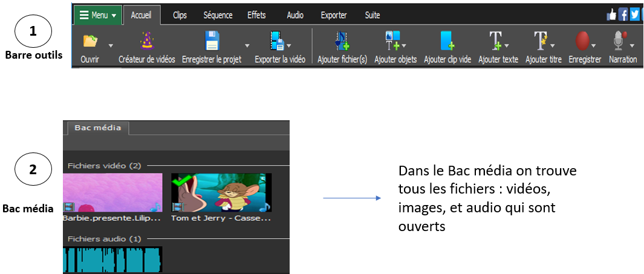This screenshot has width=644, height=274.
Task: Expand the Exporter la vidéo dropdown arrow
Action: pyautogui.click(x=288, y=45)
